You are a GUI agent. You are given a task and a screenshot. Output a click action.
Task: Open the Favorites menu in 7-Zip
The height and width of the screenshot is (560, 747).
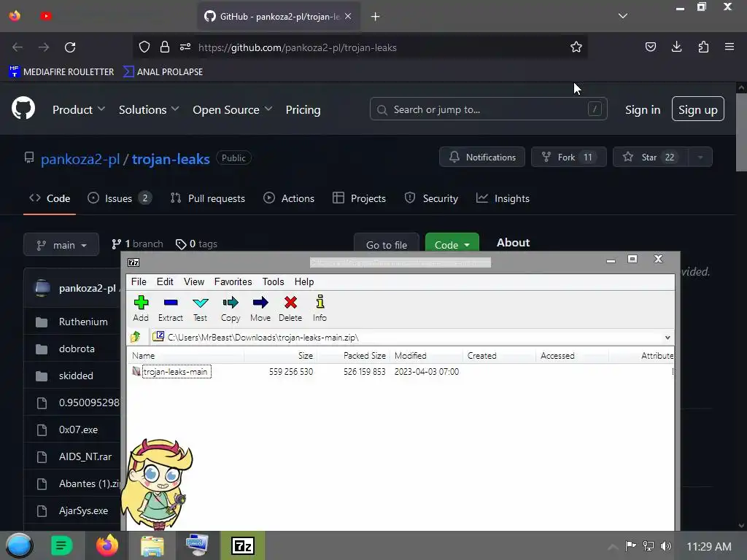click(x=233, y=282)
